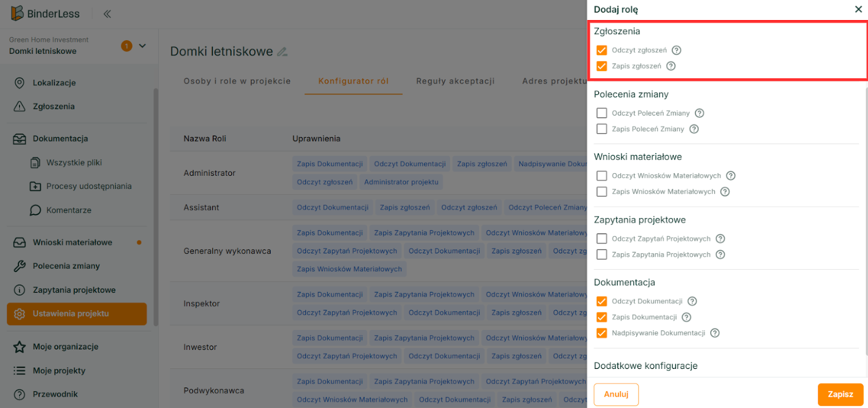Click the Lokalizacje pin icon
The height and width of the screenshot is (408, 868).
(20, 83)
